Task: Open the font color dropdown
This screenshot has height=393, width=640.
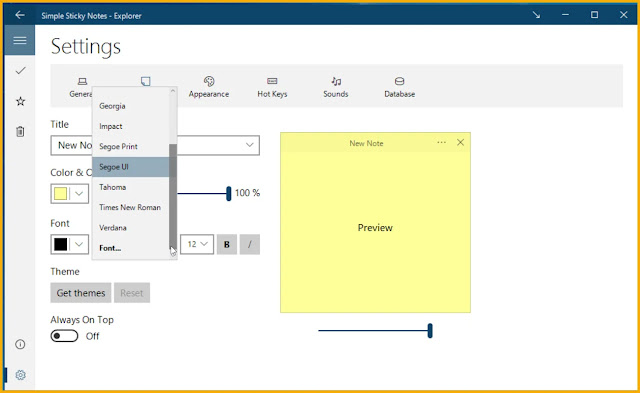Action: click(69, 244)
